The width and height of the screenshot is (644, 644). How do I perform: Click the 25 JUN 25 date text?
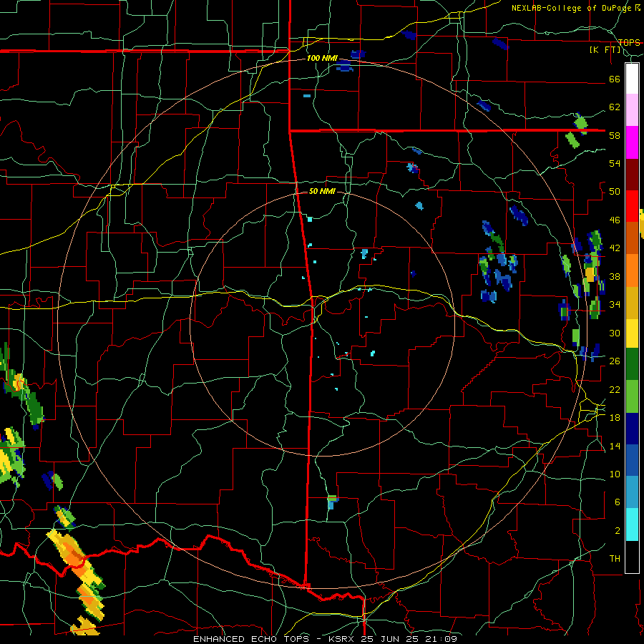click(x=390, y=639)
